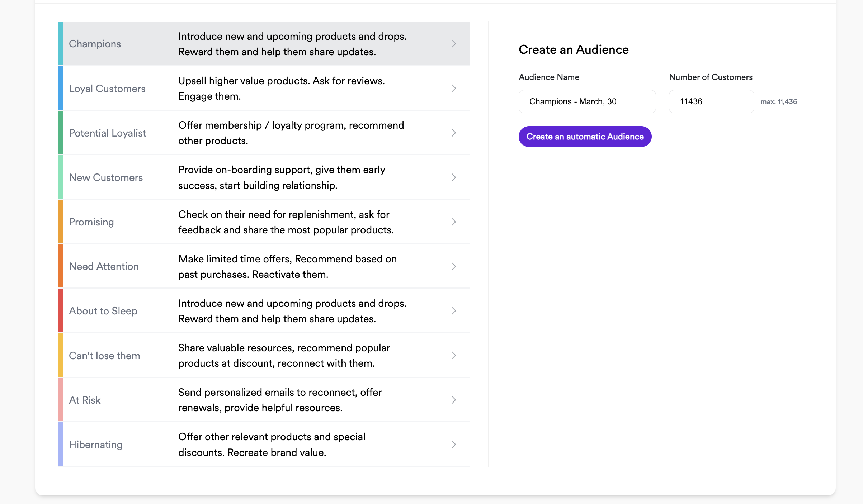
Task: Click Create an automatic Audience button
Action: (585, 137)
